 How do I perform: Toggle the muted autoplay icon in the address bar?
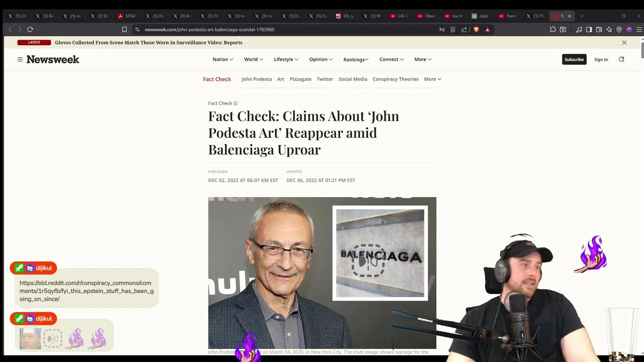tap(442, 30)
